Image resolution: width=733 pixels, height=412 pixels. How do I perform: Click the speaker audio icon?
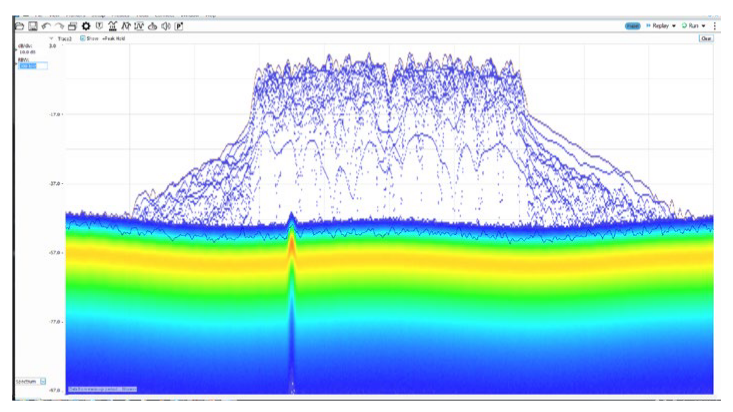165,25
